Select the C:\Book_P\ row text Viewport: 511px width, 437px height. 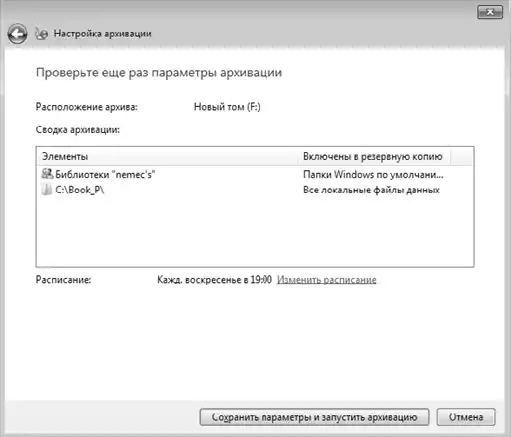[79, 190]
